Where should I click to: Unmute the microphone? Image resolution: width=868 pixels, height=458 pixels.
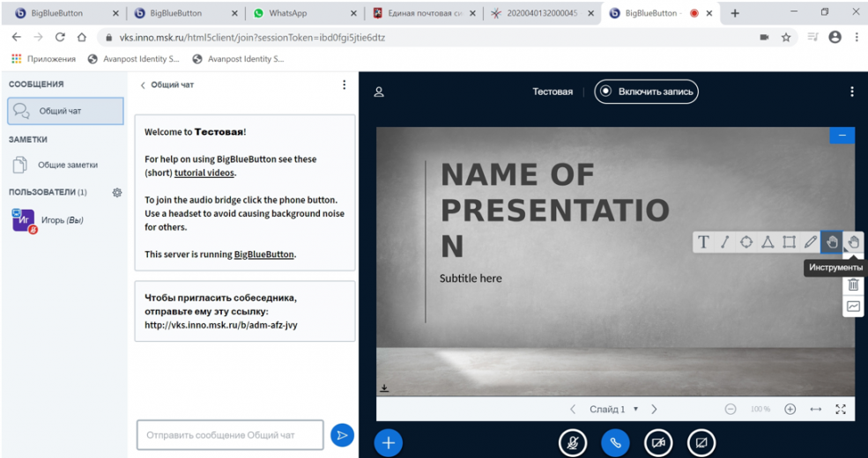coord(573,443)
